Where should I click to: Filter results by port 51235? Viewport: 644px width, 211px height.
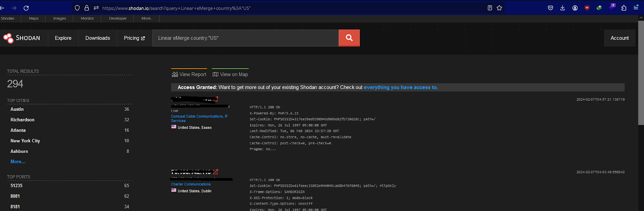17,186
